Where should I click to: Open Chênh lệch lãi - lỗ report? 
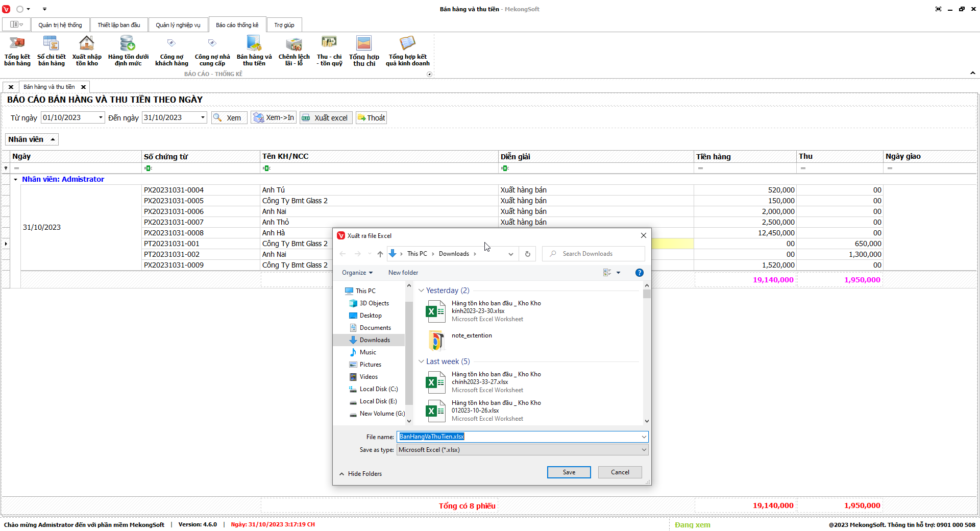tap(294, 51)
